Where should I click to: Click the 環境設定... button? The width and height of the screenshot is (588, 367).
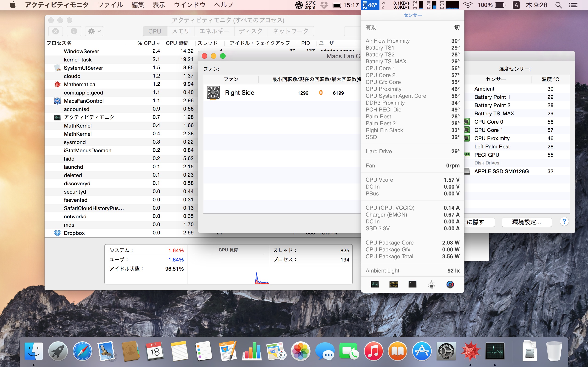[526, 222]
